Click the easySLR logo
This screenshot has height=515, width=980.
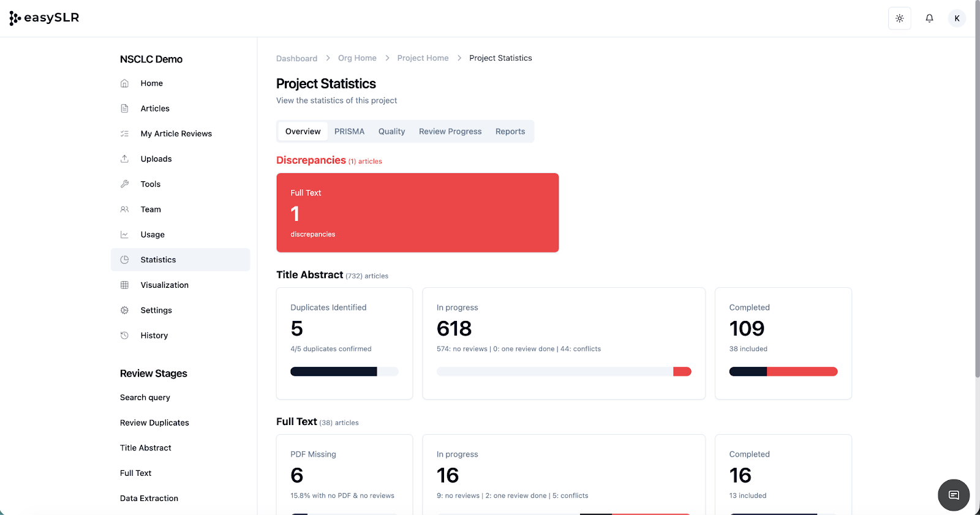44,18
